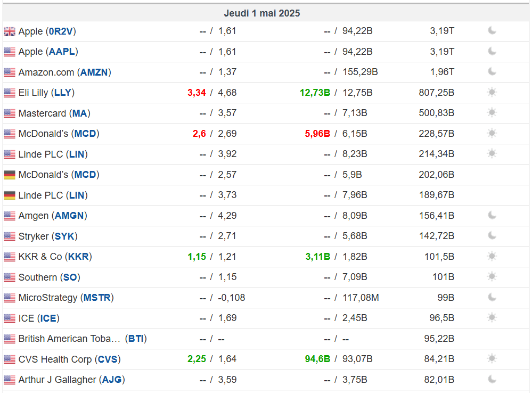Open the BTI ticker link
Screen dimensions: 532x393
click(x=136, y=339)
